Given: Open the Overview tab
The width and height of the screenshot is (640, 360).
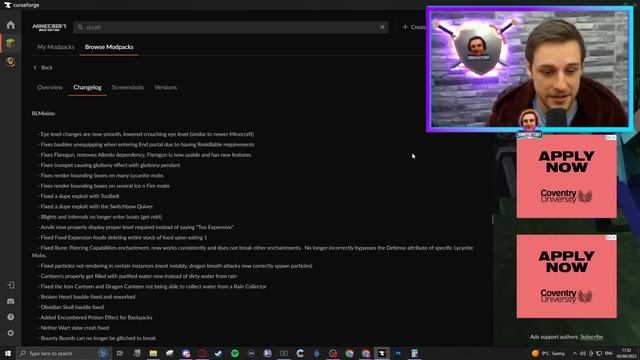Looking at the screenshot, I should pyautogui.click(x=50, y=87).
